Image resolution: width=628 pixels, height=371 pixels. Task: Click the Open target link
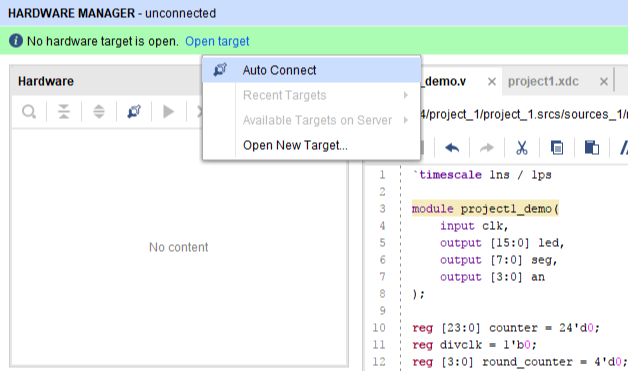[x=217, y=41]
